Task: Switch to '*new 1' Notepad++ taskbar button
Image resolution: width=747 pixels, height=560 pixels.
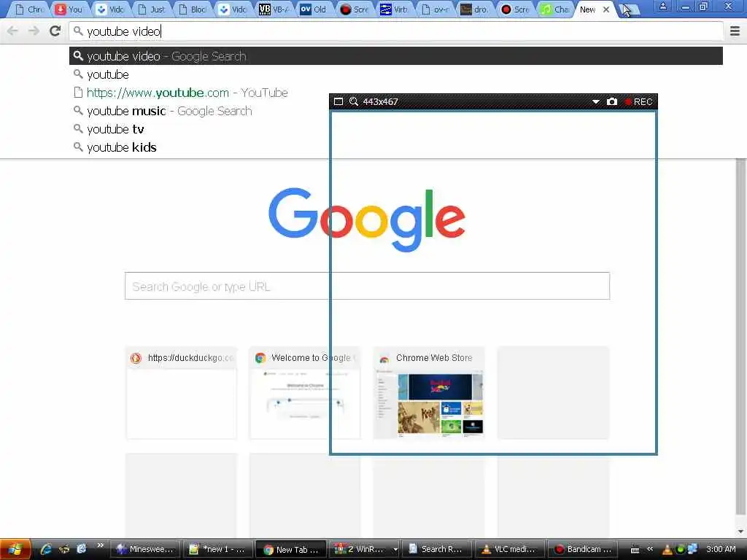Action: 218,549
